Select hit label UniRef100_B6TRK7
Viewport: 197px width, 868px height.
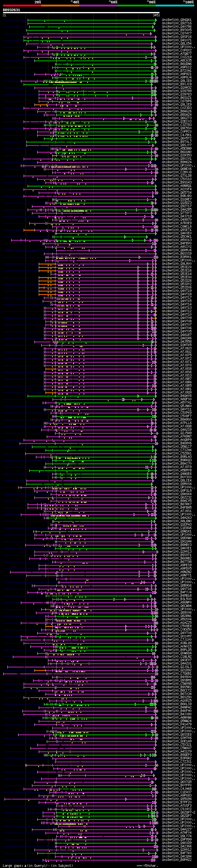point(177,504)
